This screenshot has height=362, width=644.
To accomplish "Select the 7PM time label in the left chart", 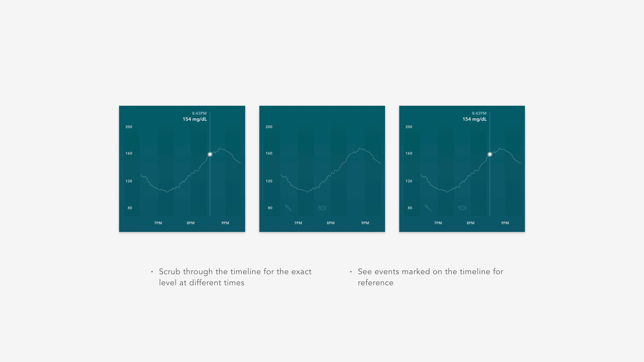I will click(x=158, y=223).
